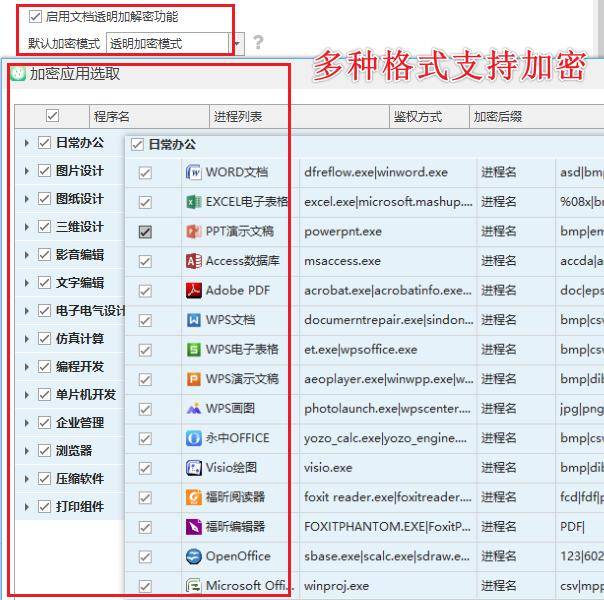Click the WPS演示文稿 icon

click(193, 379)
